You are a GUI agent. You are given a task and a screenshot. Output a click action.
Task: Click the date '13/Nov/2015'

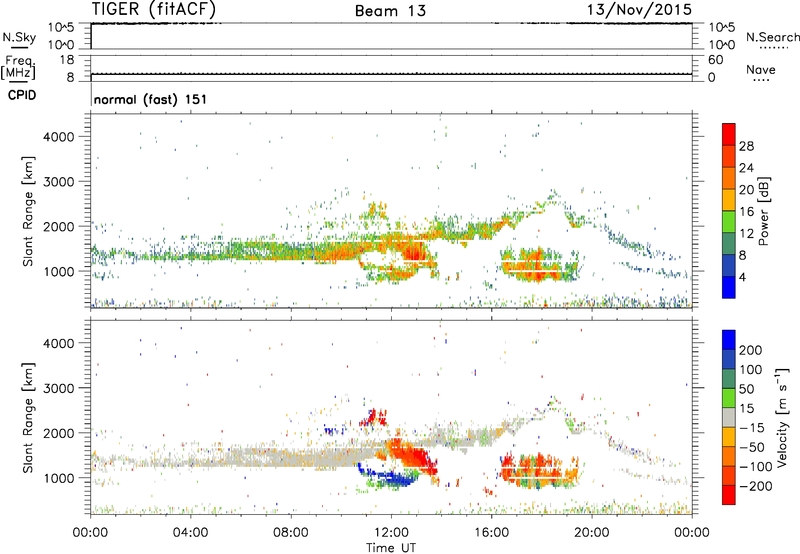pyautogui.click(x=639, y=9)
